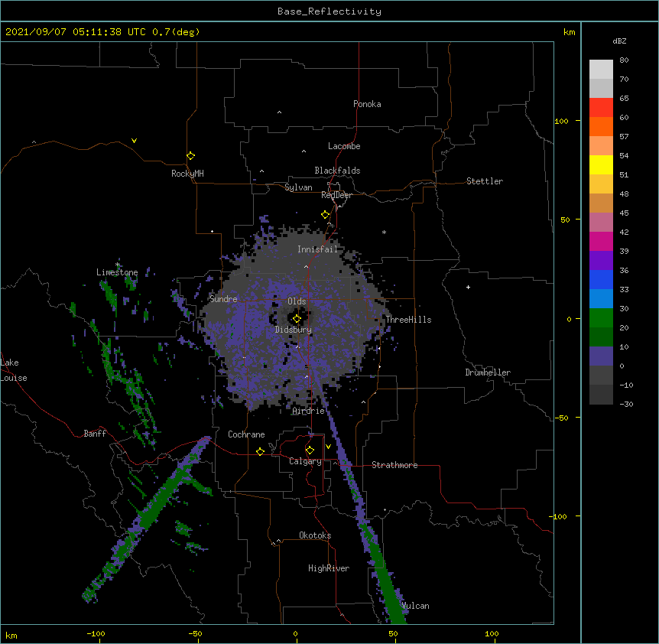Click the Lacombe city label

344,146
